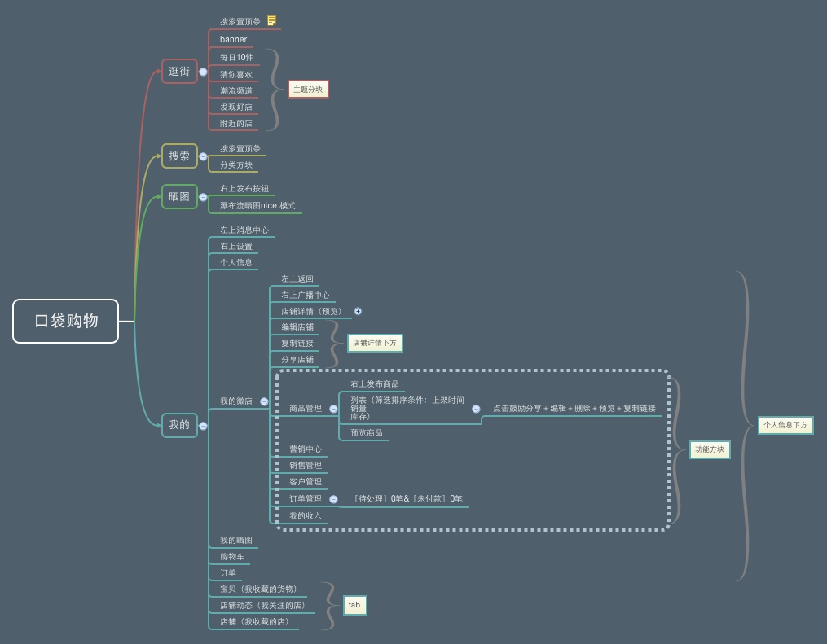
Task: Expand the 店铺详情（预览） node
Action: [358, 312]
